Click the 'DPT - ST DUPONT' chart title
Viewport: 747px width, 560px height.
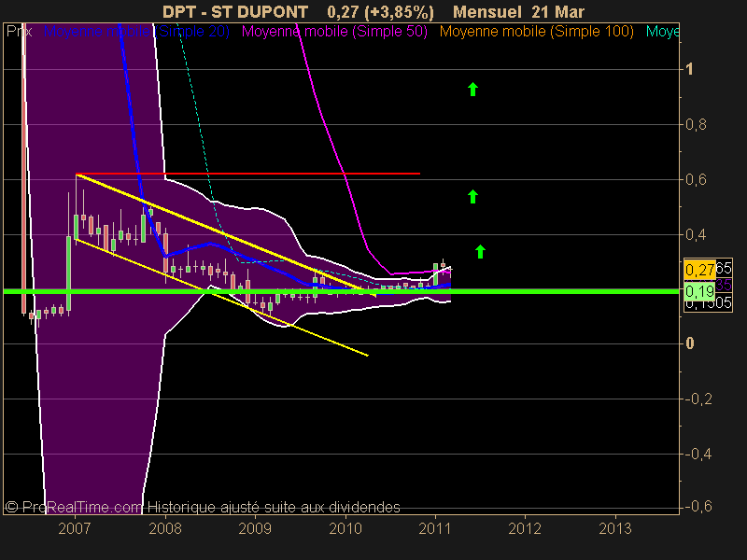pos(235,11)
